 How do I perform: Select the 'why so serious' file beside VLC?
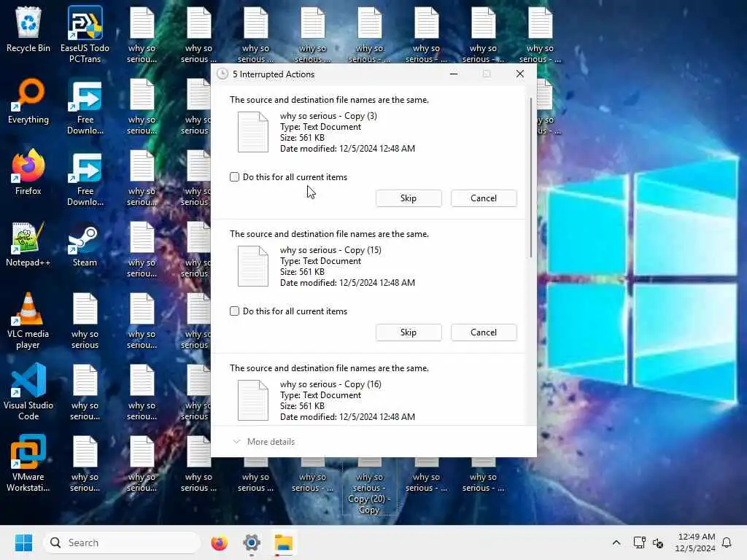pyautogui.click(x=85, y=321)
